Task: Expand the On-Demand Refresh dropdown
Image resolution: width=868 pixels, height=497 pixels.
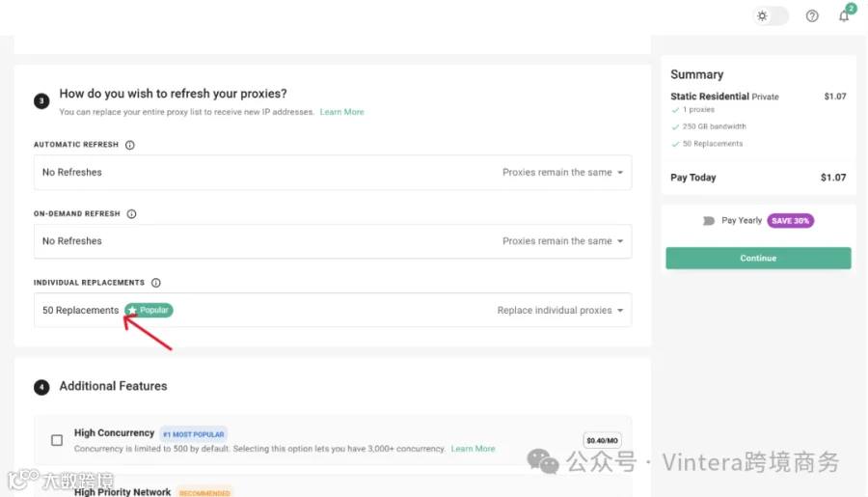Action: pyautogui.click(x=332, y=241)
